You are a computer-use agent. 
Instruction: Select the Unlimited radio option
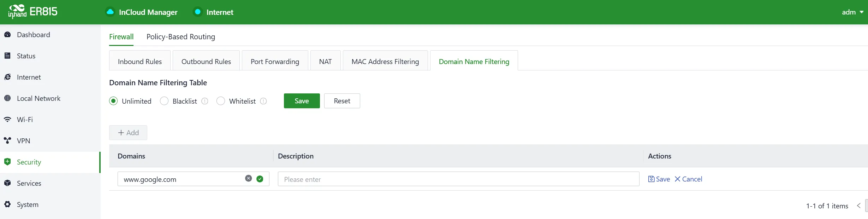tap(113, 101)
